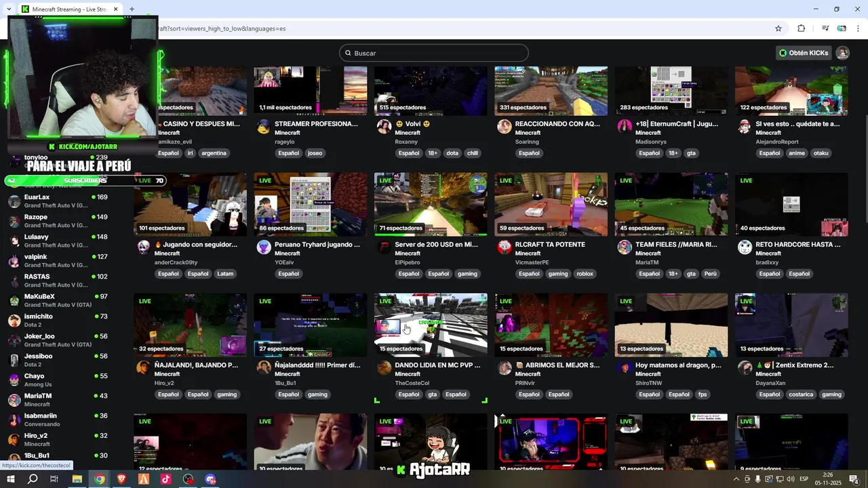The width and height of the screenshot is (868, 488).
Task: Open ElPipebro's channel avatar
Action: coord(384,247)
